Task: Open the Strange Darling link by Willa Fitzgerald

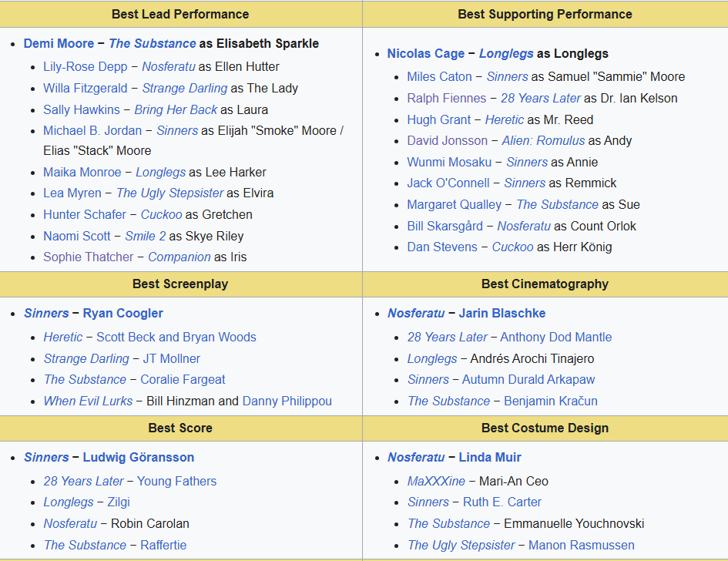Action: (185, 89)
